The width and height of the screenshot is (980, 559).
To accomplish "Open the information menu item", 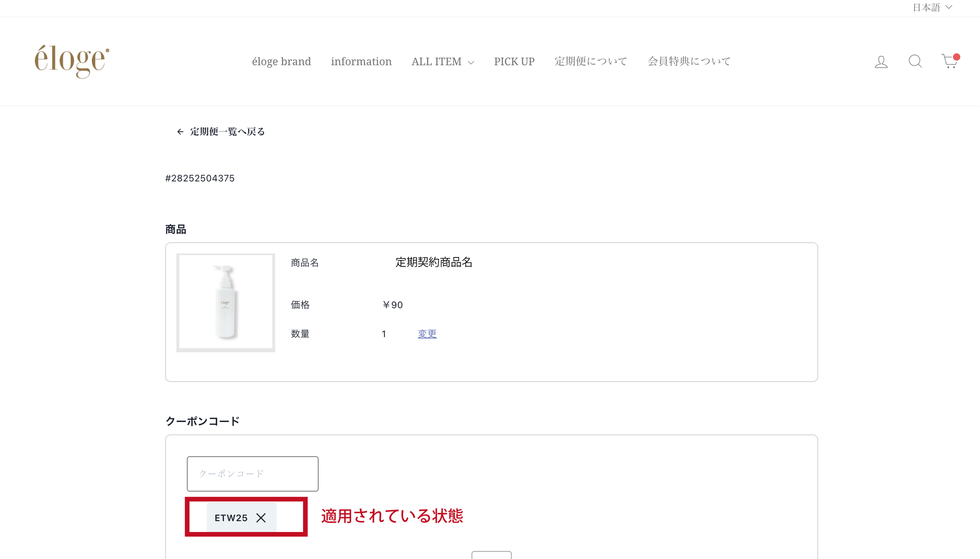I will pos(361,61).
